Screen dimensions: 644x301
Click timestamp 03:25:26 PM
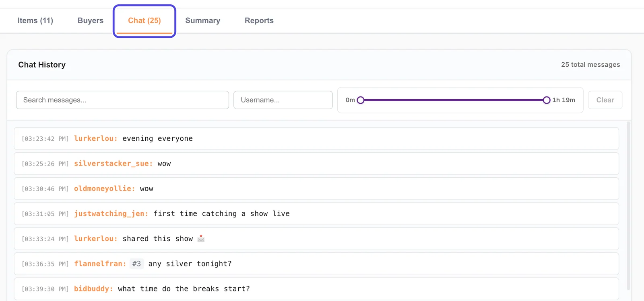click(45, 164)
